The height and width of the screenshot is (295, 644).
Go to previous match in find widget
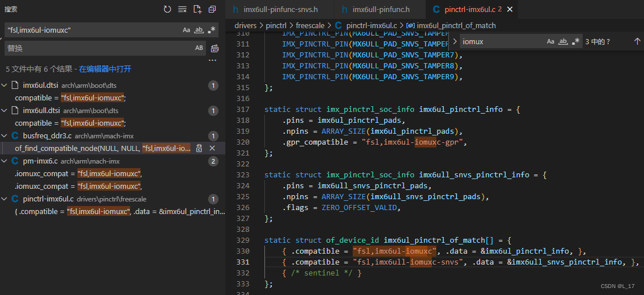[638, 41]
